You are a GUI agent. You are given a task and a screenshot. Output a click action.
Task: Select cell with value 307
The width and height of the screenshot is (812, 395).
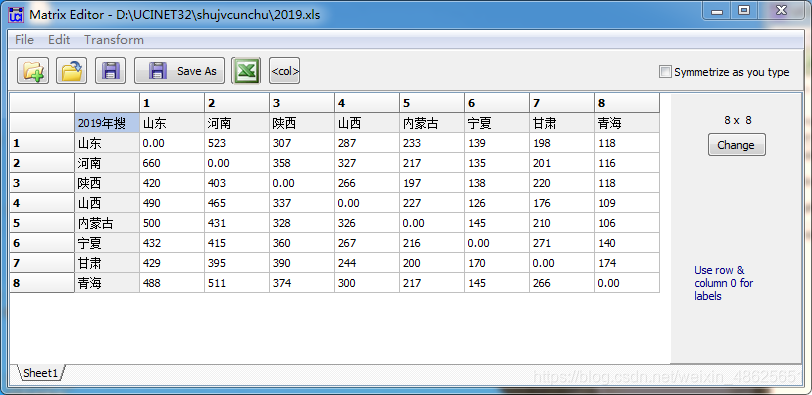click(302, 143)
